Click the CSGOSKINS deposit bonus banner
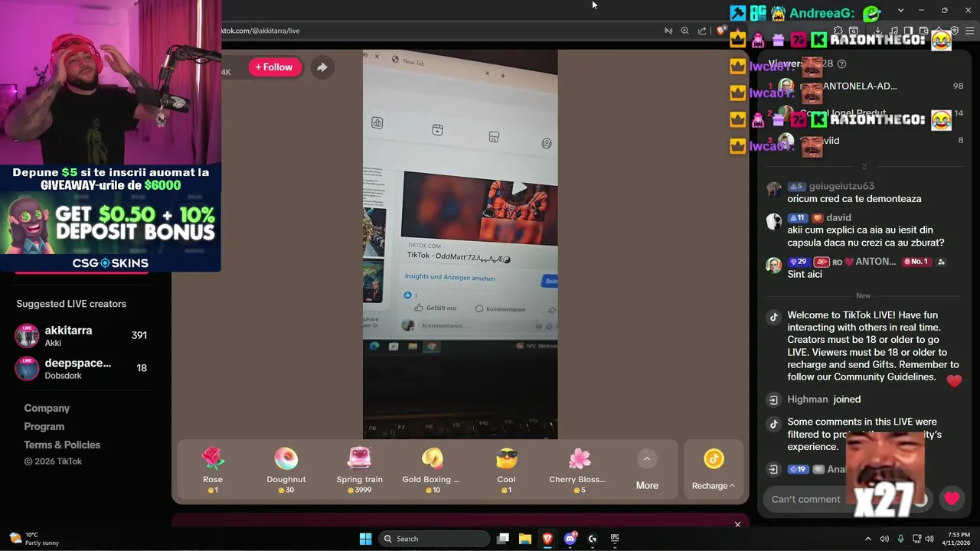980x551 pixels. pyautogui.click(x=110, y=218)
